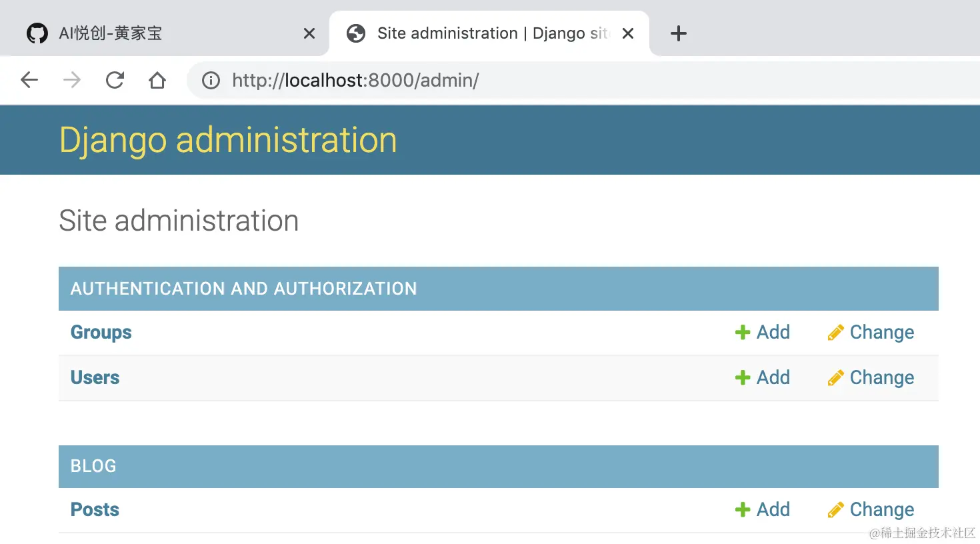
Task: Open the Posts model link
Action: pos(95,509)
